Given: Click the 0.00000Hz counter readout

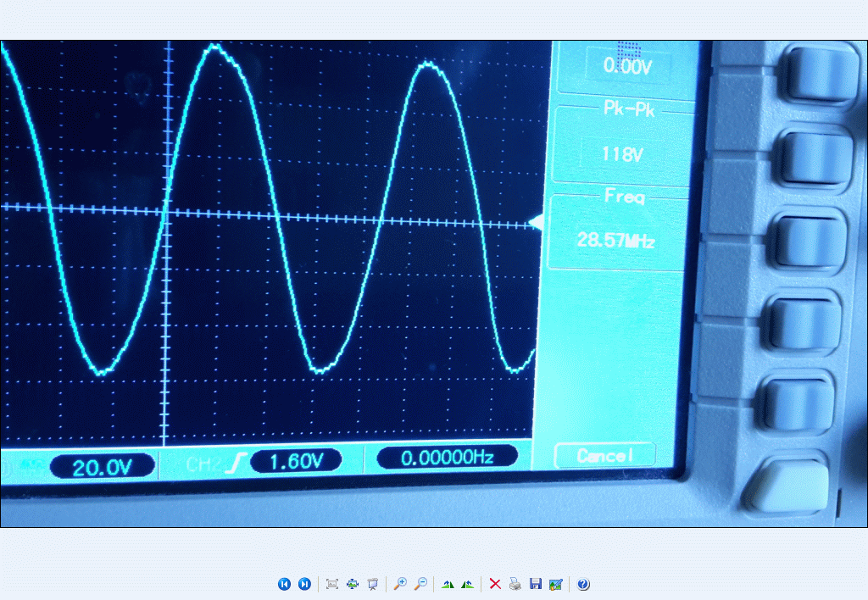Looking at the screenshot, I should tap(447, 458).
